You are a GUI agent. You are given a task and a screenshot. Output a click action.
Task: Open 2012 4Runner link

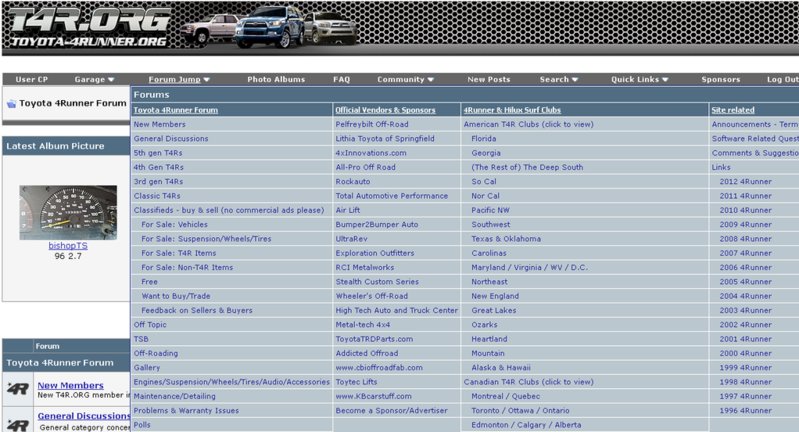(745, 181)
